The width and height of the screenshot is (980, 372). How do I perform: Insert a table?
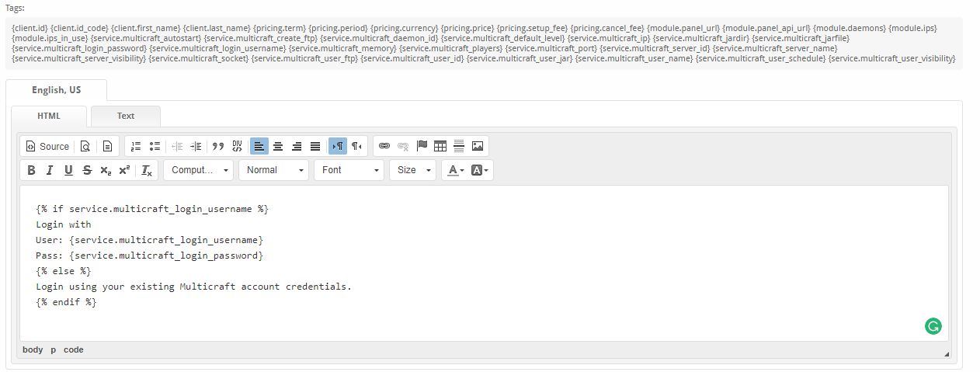coord(440,146)
